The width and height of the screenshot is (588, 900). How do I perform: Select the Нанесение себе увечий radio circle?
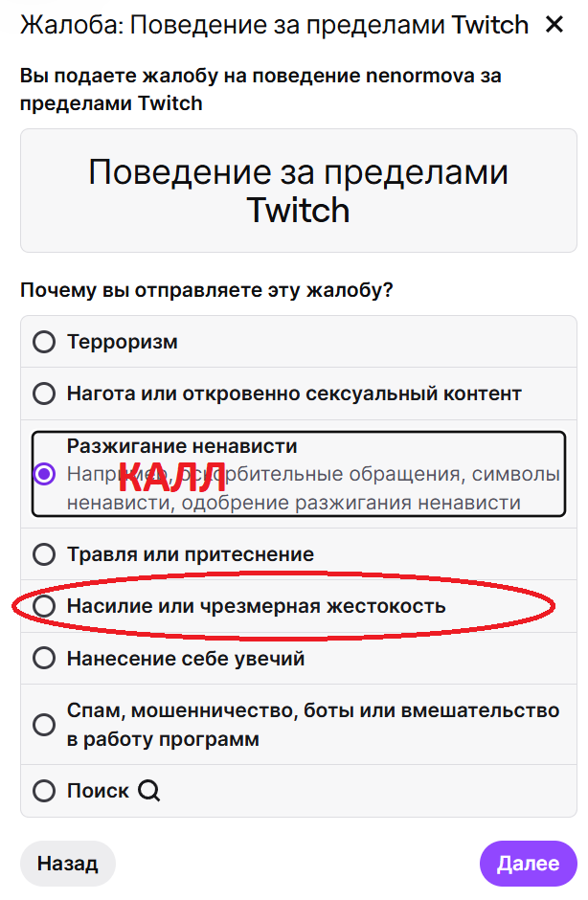pyautogui.click(x=44, y=658)
